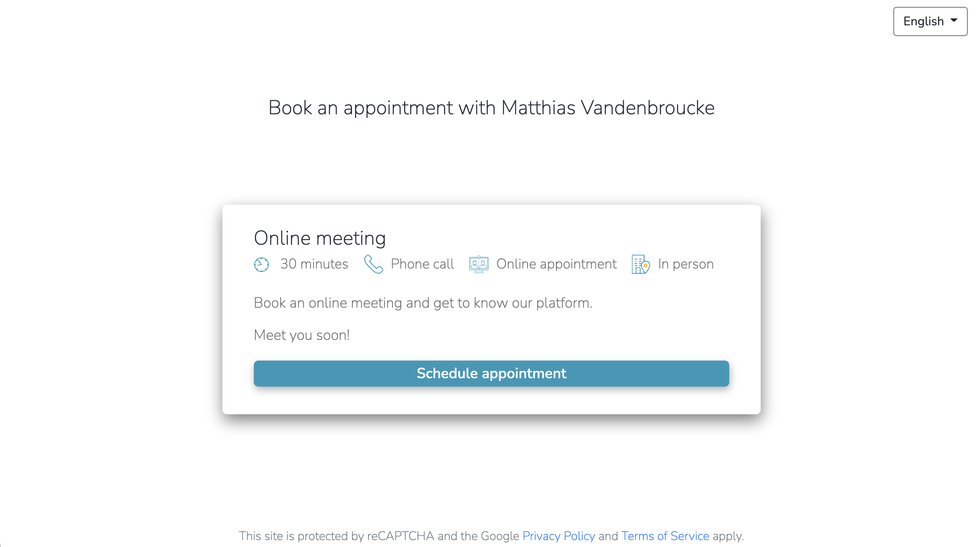Viewport: 980px width, 547px height.
Task: Click the platform description text
Action: click(x=423, y=303)
